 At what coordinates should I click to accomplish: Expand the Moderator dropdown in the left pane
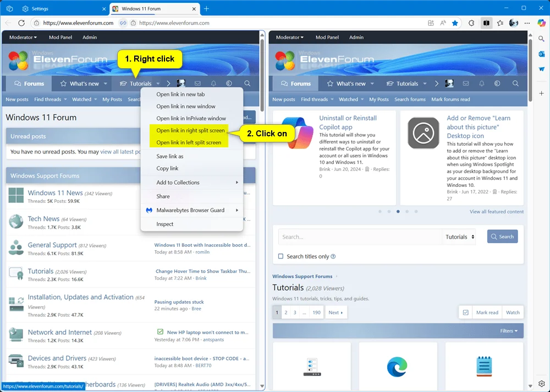(x=23, y=37)
